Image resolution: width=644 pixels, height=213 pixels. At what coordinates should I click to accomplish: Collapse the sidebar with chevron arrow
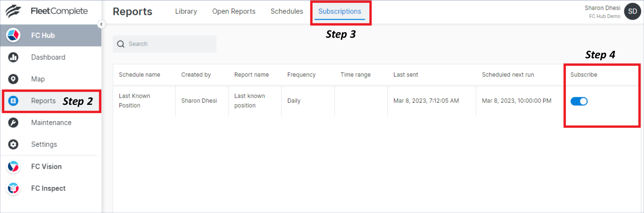tap(101, 24)
